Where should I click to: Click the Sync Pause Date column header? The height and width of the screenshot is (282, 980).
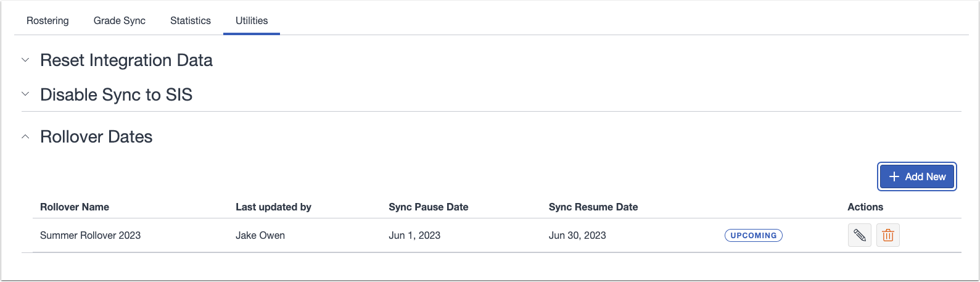[x=429, y=207]
